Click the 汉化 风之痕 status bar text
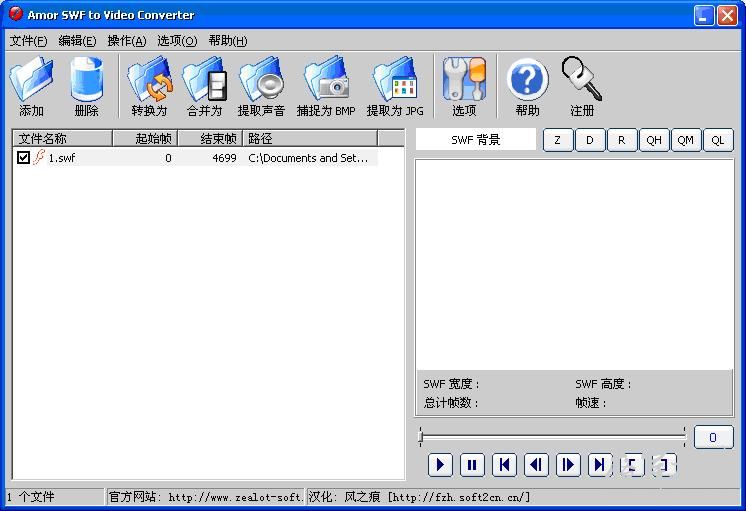This screenshot has width=746, height=511. [419, 497]
